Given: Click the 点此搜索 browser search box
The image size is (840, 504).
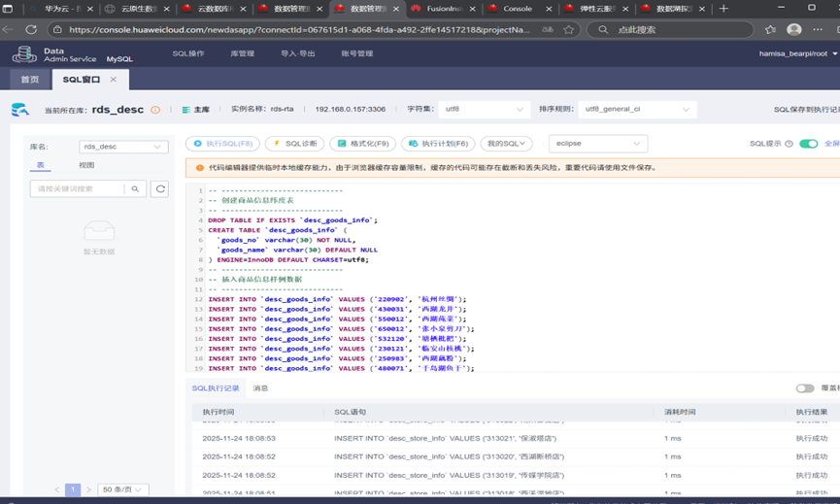Looking at the screenshot, I should pyautogui.click(x=670, y=30).
